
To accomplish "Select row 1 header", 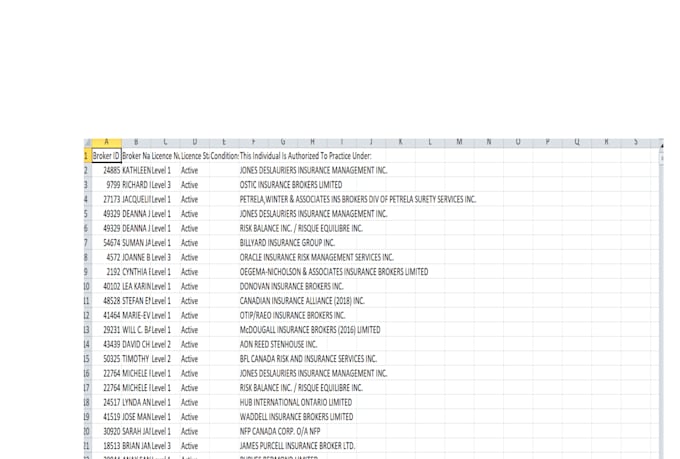I will pos(88,156).
